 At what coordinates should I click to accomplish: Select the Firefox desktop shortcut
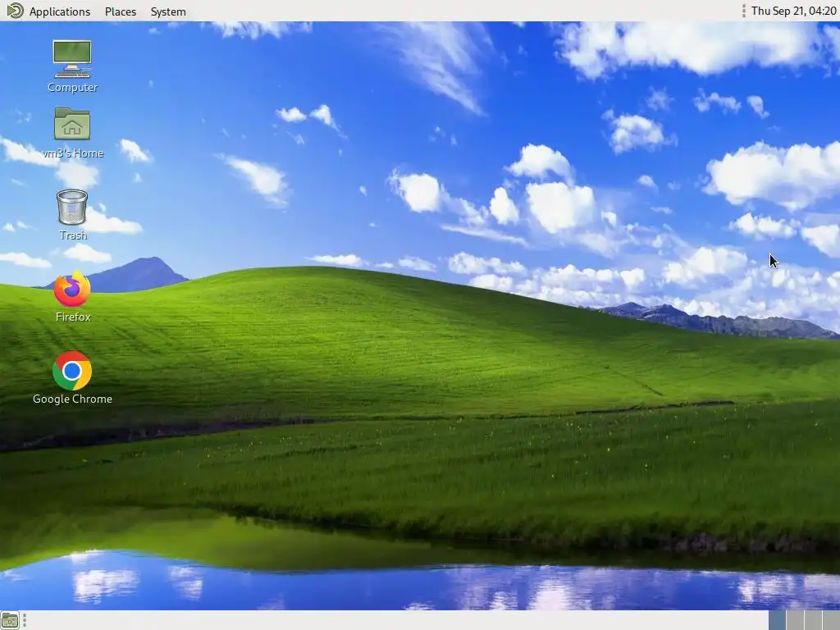point(72,297)
